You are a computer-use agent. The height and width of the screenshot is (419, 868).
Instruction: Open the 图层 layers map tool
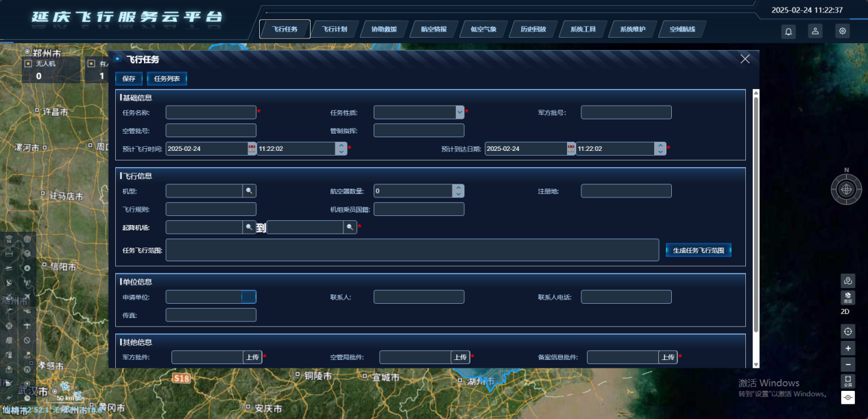point(848,298)
